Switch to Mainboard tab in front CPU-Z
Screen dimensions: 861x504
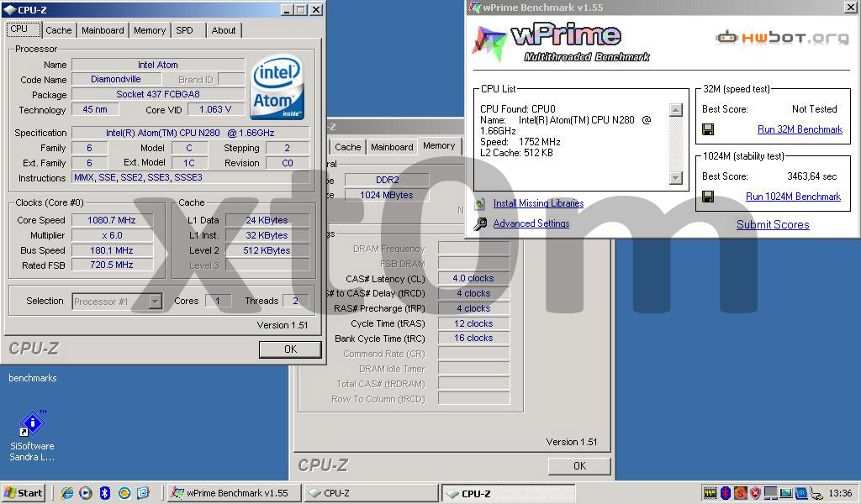103,30
